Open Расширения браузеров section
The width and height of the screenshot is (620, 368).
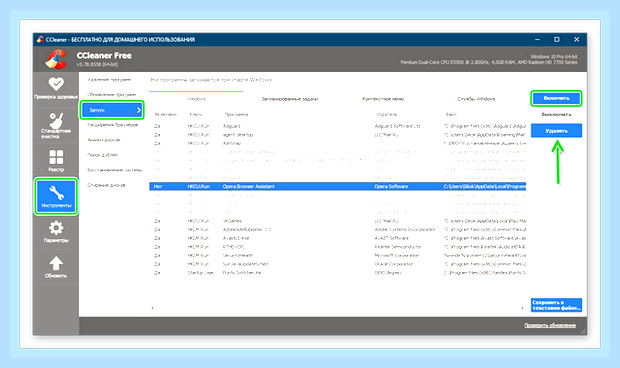click(x=113, y=125)
